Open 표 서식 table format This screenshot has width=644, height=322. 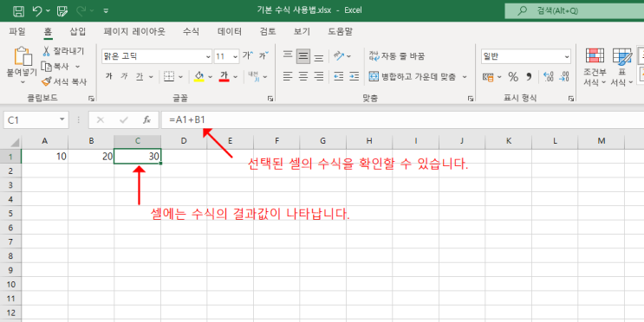[x=621, y=67]
